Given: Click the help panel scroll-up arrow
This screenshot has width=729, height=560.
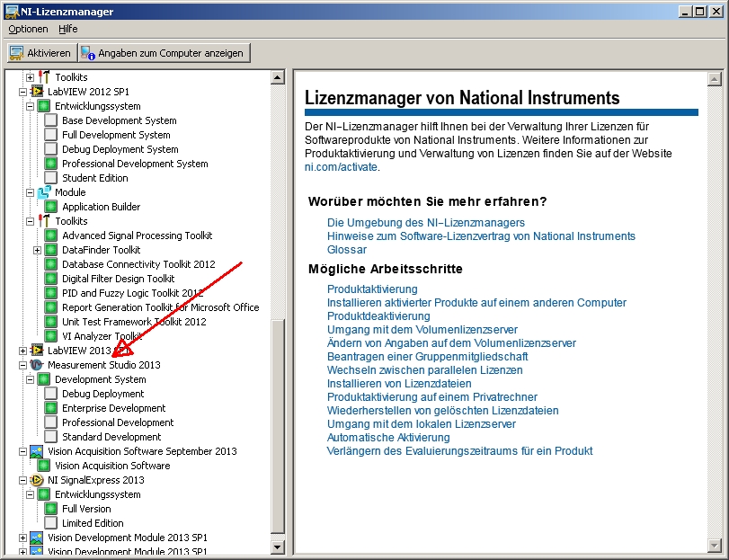Looking at the screenshot, I should (x=714, y=79).
